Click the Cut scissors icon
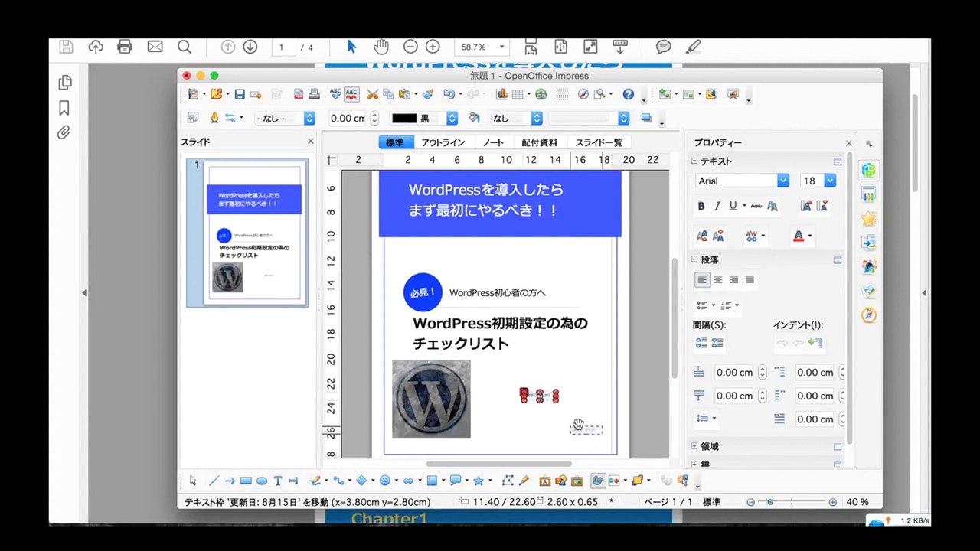This screenshot has width=980, height=551. [373, 94]
